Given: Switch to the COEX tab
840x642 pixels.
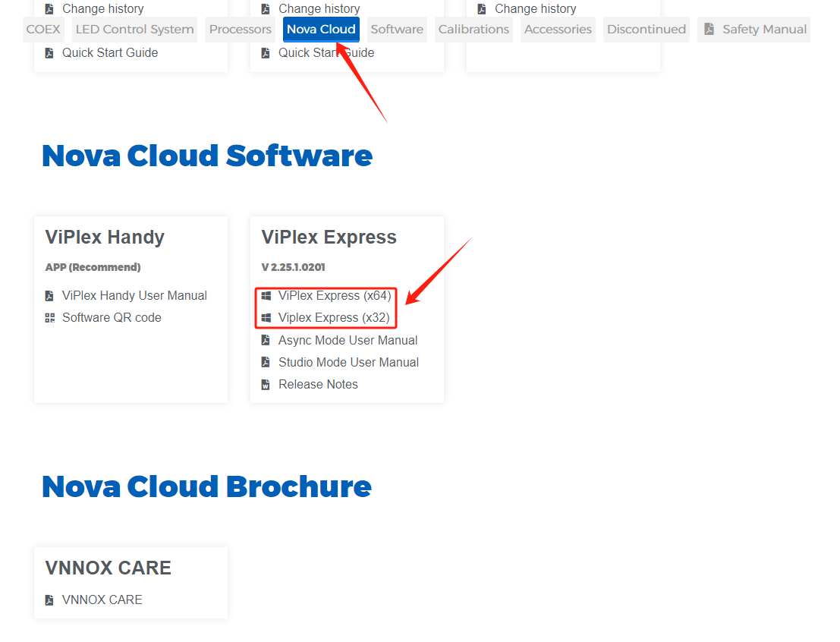Looking at the screenshot, I should coord(43,30).
